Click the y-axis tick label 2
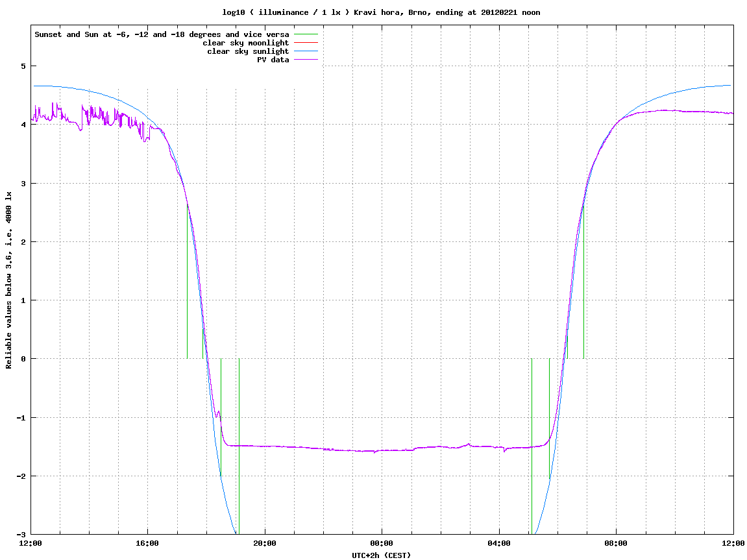The height and width of the screenshot is (560, 747). tap(23, 242)
